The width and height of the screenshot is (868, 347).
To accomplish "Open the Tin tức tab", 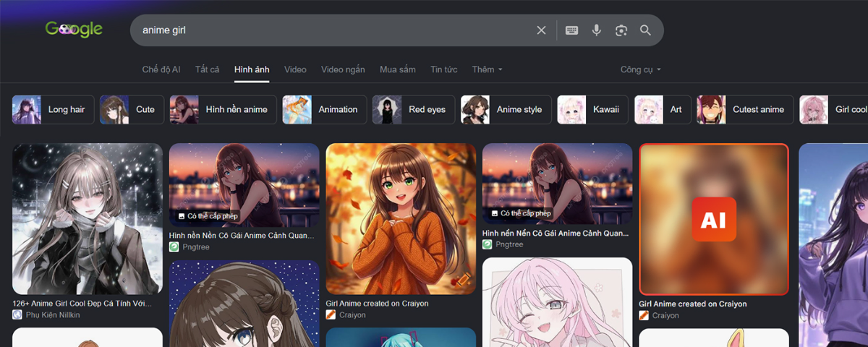I will click(444, 69).
